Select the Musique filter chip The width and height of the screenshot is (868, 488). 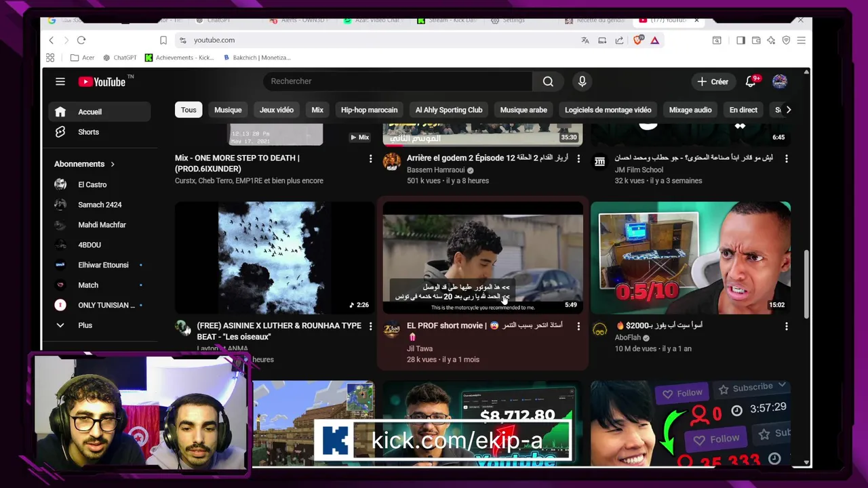coord(228,110)
